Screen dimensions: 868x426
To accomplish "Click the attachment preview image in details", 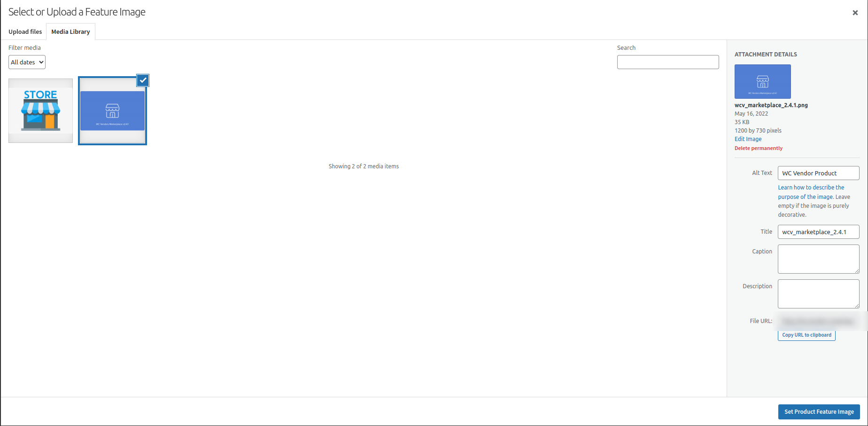I will [763, 81].
